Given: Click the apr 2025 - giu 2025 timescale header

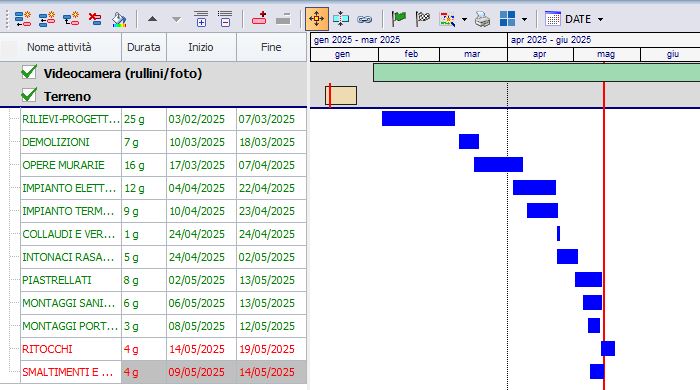Looking at the screenshot, I should [604, 40].
